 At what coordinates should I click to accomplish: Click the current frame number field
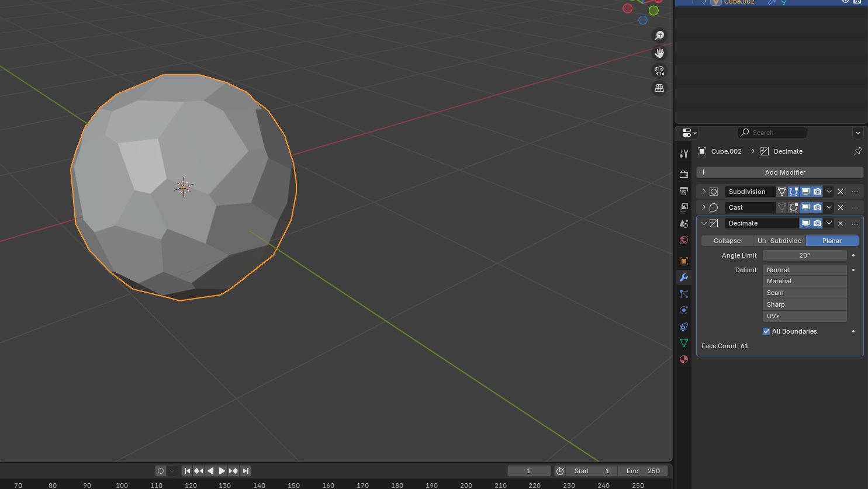[x=529, y=471]
